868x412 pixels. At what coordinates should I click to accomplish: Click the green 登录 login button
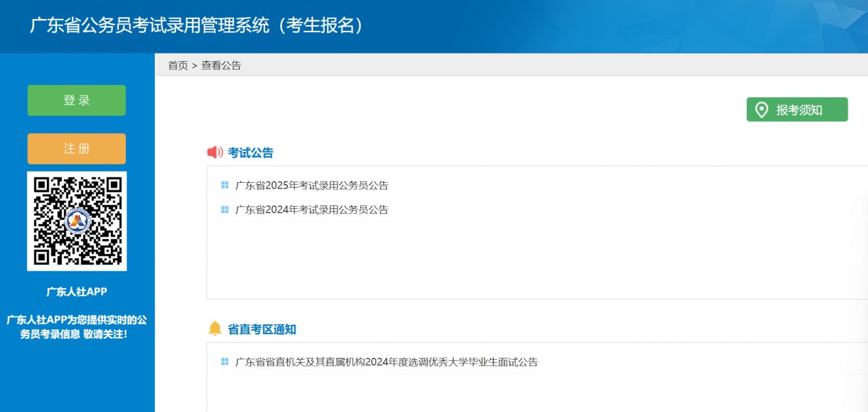[77, 100]
